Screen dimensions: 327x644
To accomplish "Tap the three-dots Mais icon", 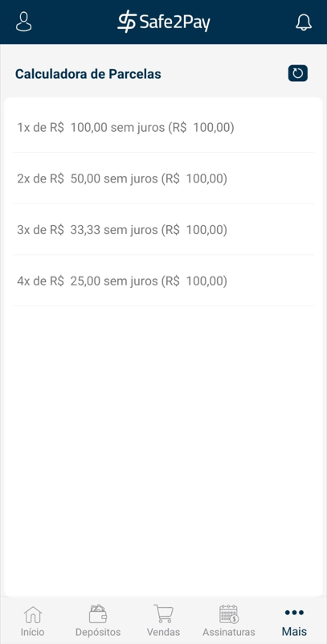I will pos(294,613).
